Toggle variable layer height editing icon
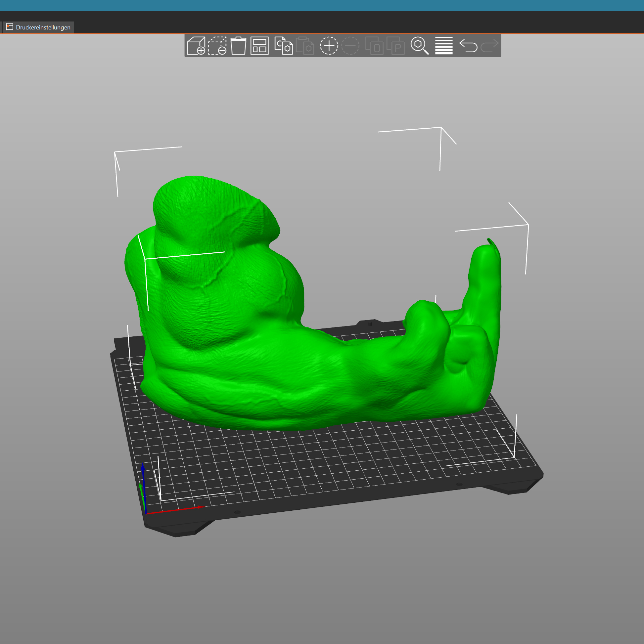This screenshot has width=644, height=644. (x=443, y=46)
